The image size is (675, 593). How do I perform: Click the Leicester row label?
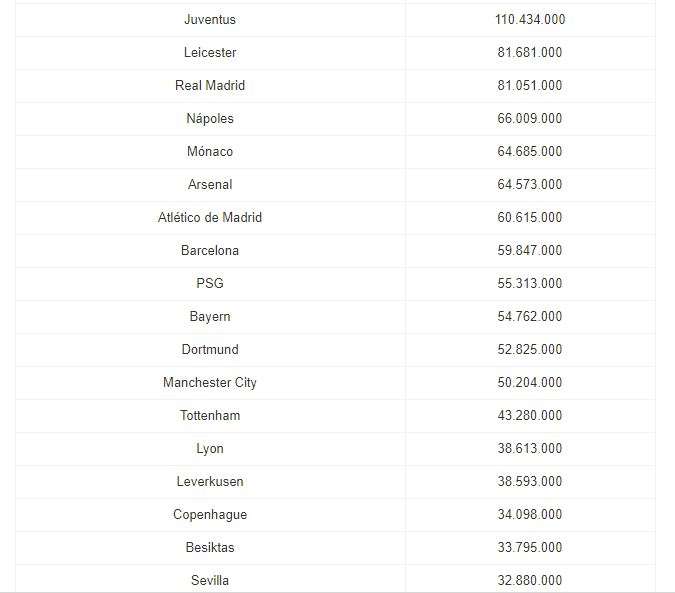point(210,53)
